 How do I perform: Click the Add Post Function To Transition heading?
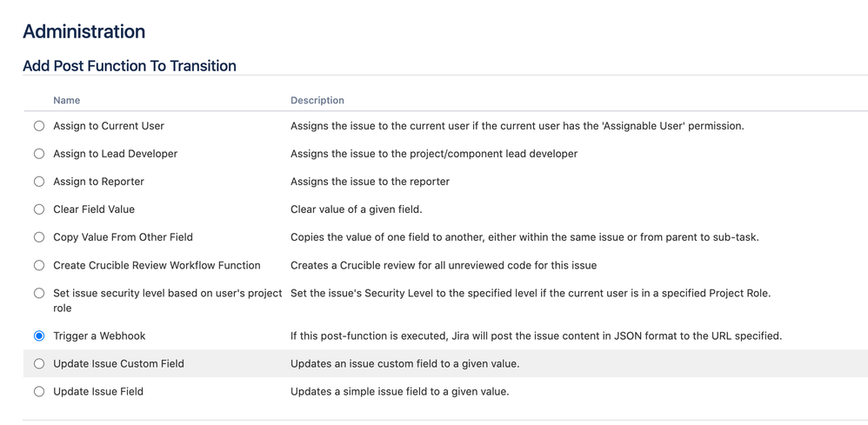pos(130,66)
